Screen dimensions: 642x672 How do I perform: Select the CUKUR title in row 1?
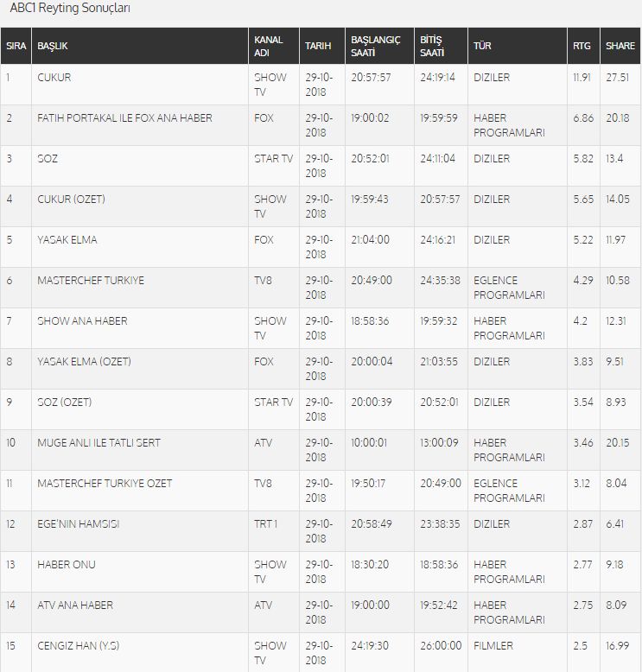click(54, 78)
